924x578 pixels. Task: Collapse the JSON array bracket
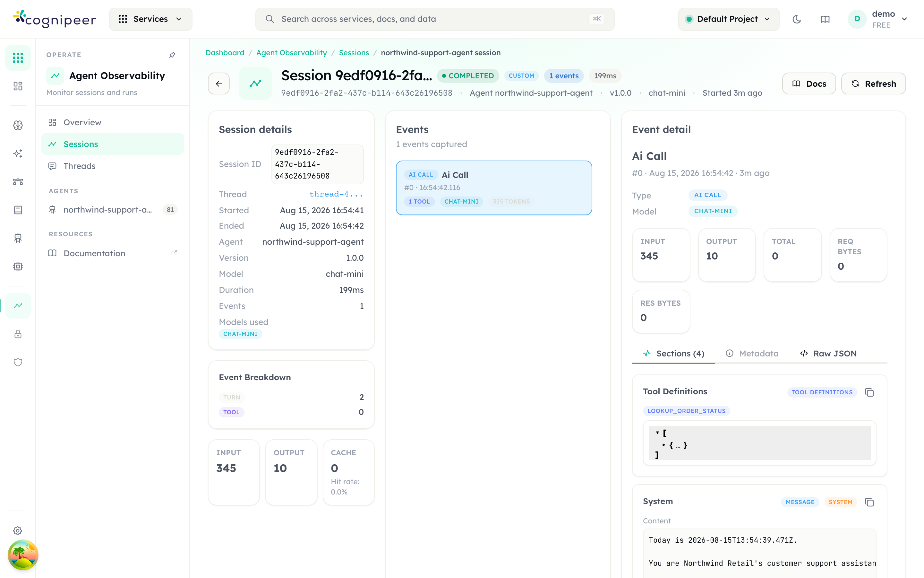[x=657, y=433]
